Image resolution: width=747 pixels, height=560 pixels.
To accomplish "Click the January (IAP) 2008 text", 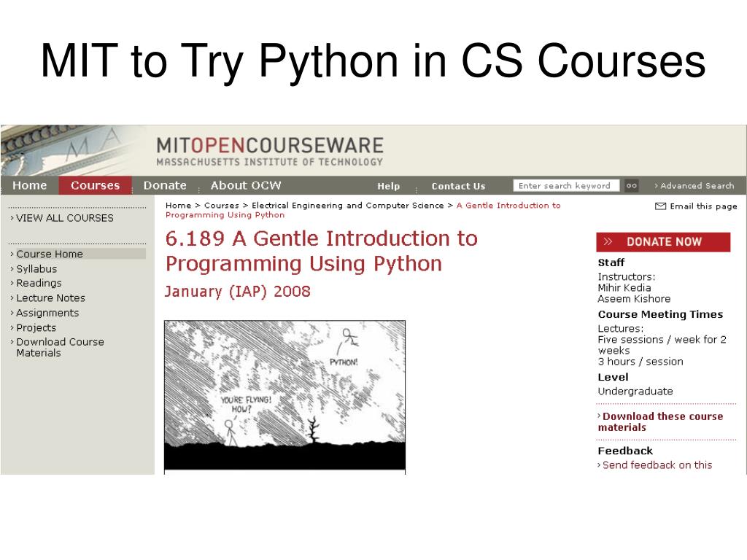I will coord(237,292).
